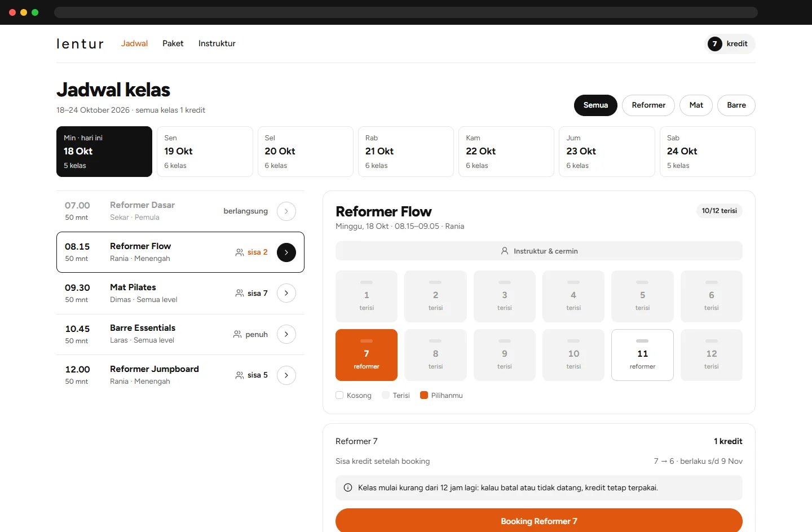Viewport: 812px width, 532px height.
Task: Click the lentur logo
Action: [x=80, y=44]
